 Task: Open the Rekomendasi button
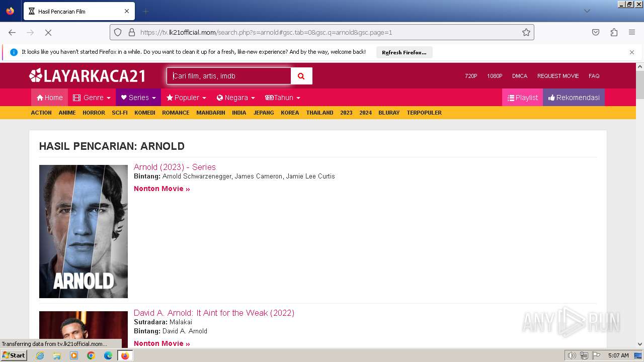pos(574,98)
